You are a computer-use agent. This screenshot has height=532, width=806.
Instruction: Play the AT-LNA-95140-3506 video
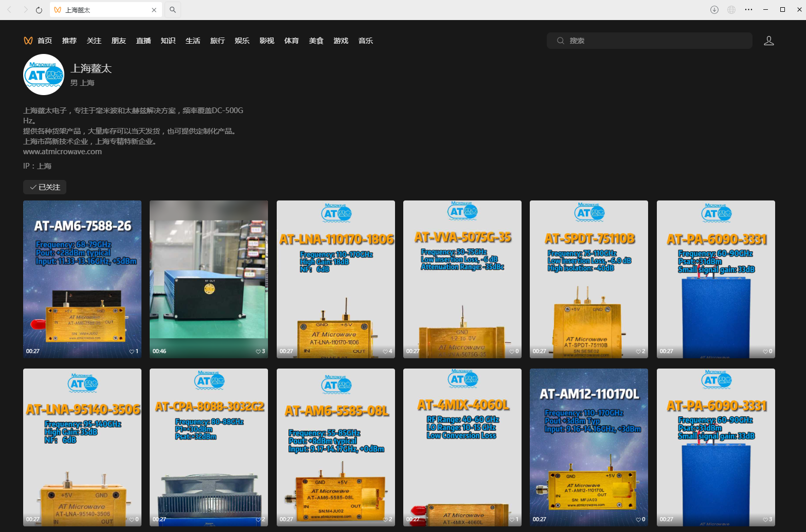(82, 447)
